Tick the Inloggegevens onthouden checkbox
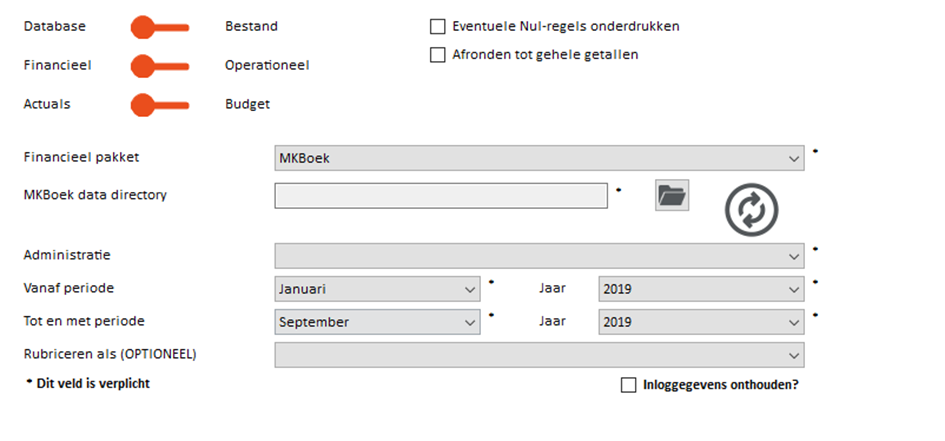This screenshot has height=441, width=945. coord(629,385)
